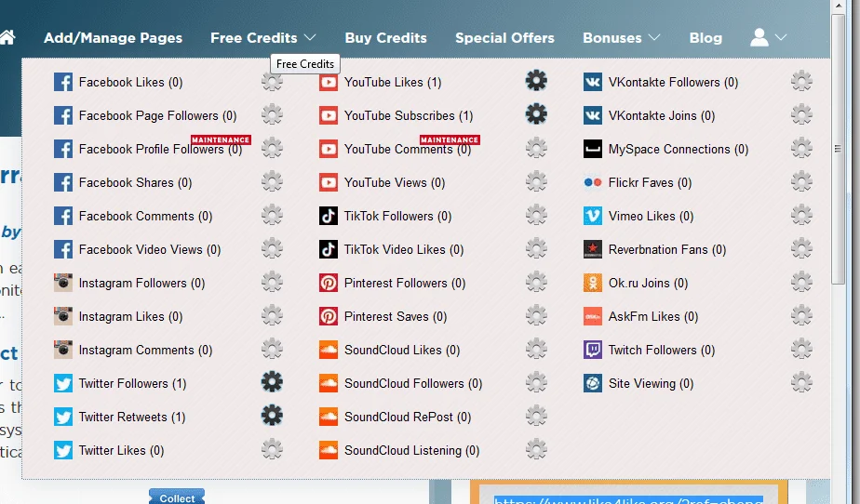Click the dark gear for Twitter Retweets
The image size is (860, 504).
pyautogui.click(x=272, y=416)
